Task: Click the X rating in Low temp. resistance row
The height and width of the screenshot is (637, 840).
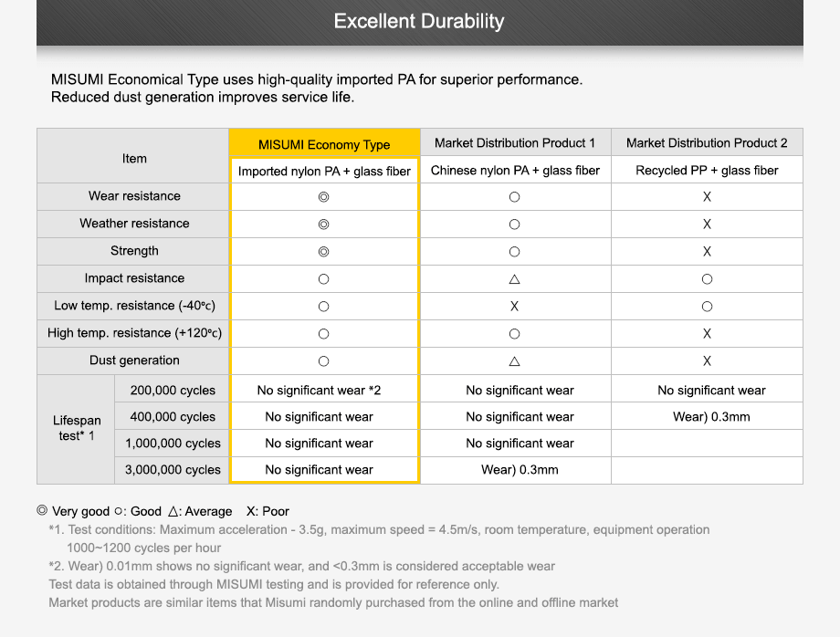Action: pos(515,307)
